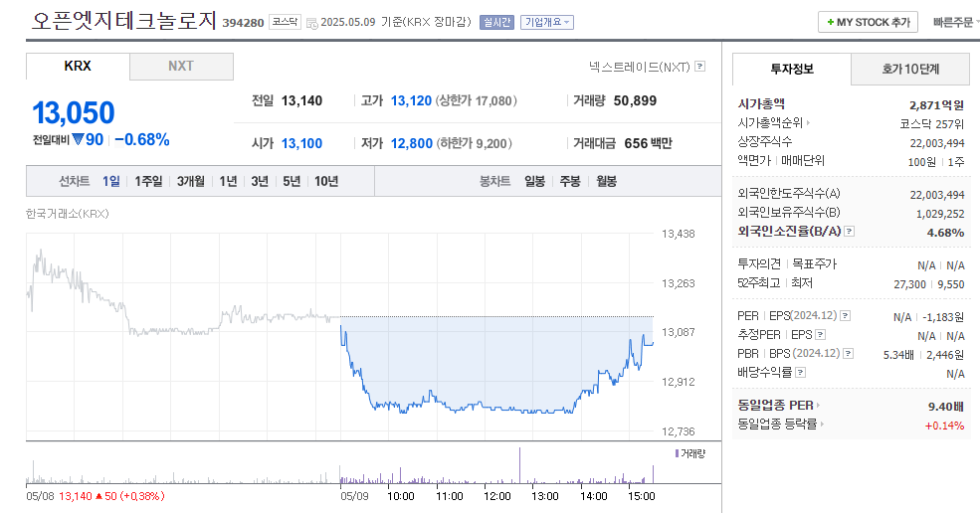Open the 빠른주문 dropdown
This screenshot has height=513, width=980.
coord(955,23)
